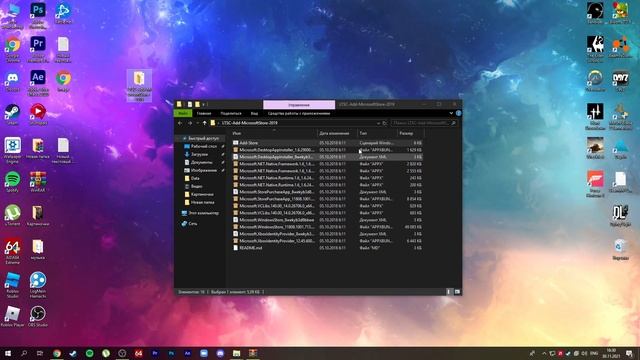Viewport: 640px width, 360px height.
Task: Open Steam desktop shortcut
Action: click(x=12, y=115)
